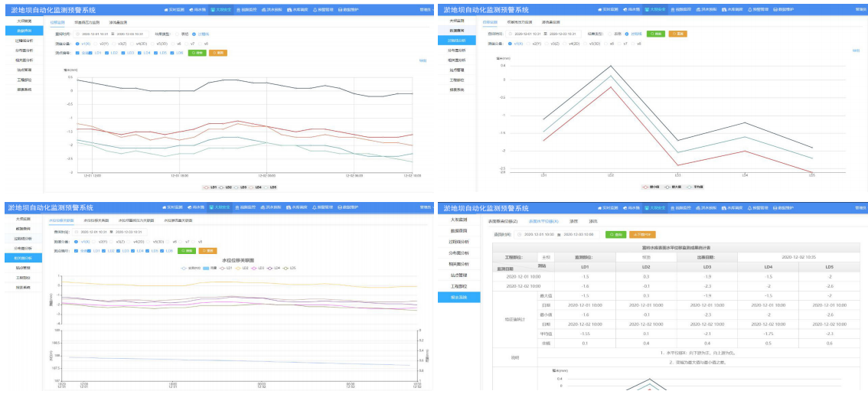Open the date range picker in 报表系统 view
This screenshot has width=868, height=404.
556,234
